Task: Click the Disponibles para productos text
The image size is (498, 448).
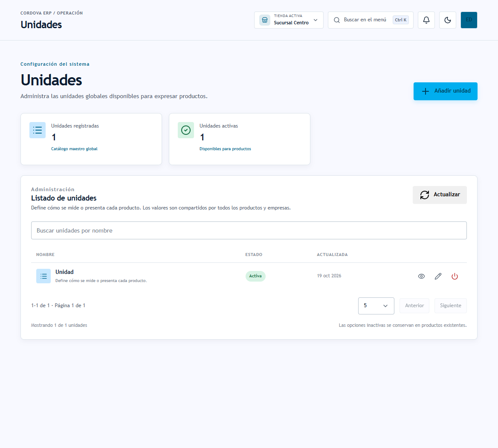Action: click(225, 149)
